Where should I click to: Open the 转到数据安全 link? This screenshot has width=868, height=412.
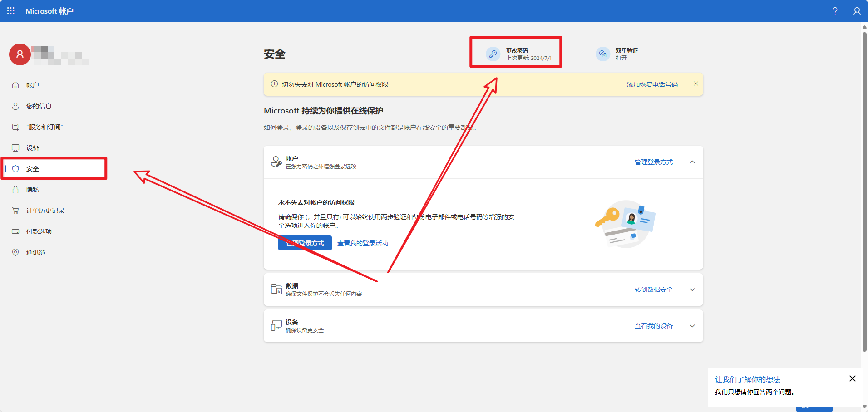653,289
